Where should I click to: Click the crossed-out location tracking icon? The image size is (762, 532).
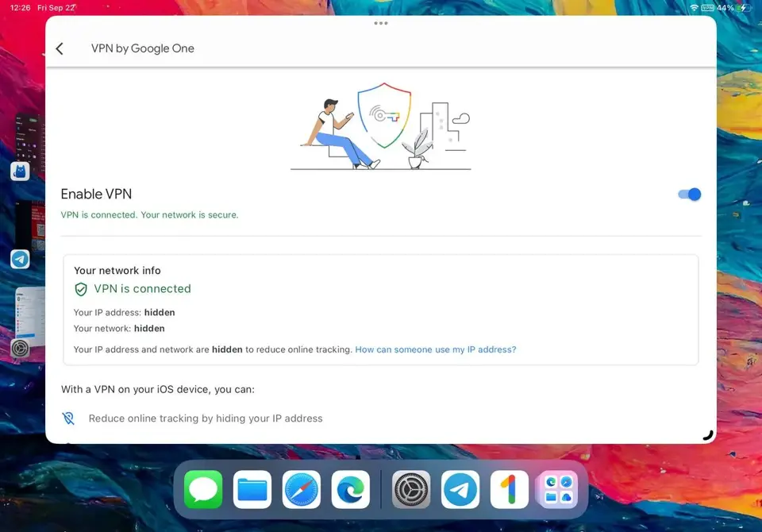(68, 418)
